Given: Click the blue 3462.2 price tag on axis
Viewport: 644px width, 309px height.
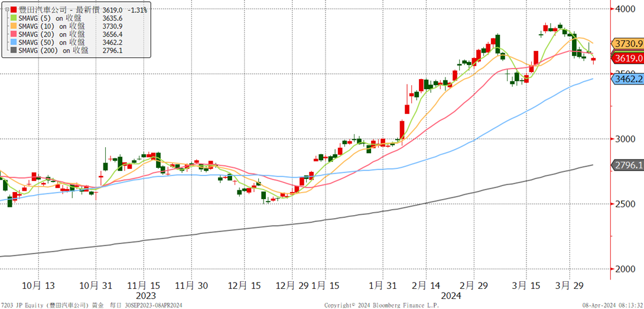Looking at the screenshot, I should tap(627, 79).
